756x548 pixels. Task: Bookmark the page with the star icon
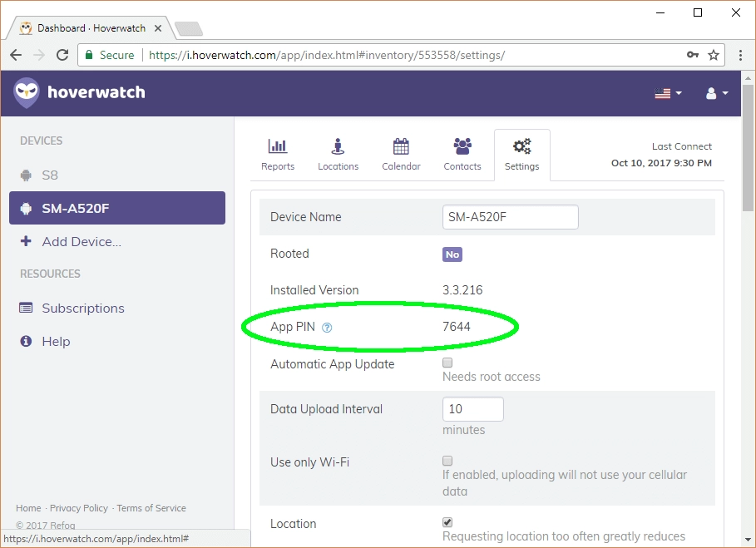click(714, 55)
